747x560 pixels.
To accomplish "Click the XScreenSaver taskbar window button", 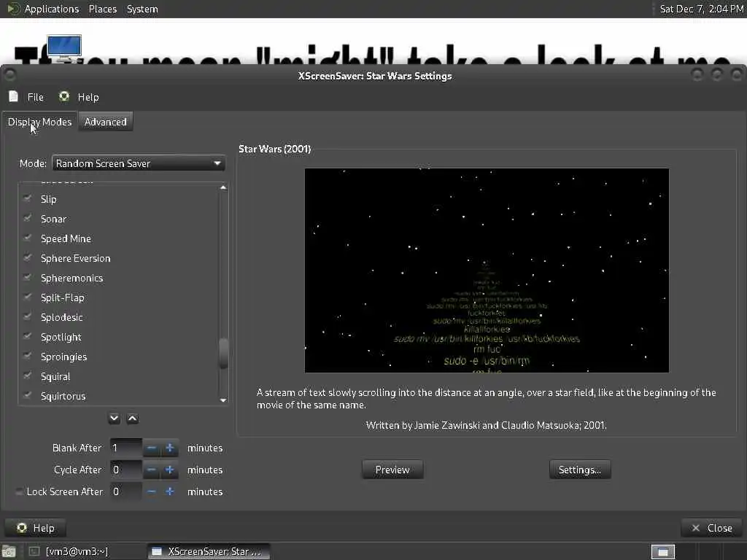I will pyautogui.click(x=209, y=551).
